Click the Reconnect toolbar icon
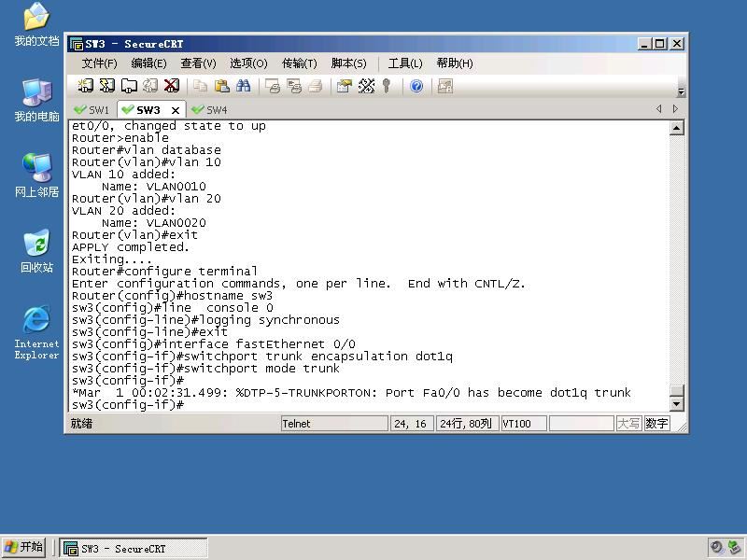Viewport: 747px width, 560px height. 150,86
